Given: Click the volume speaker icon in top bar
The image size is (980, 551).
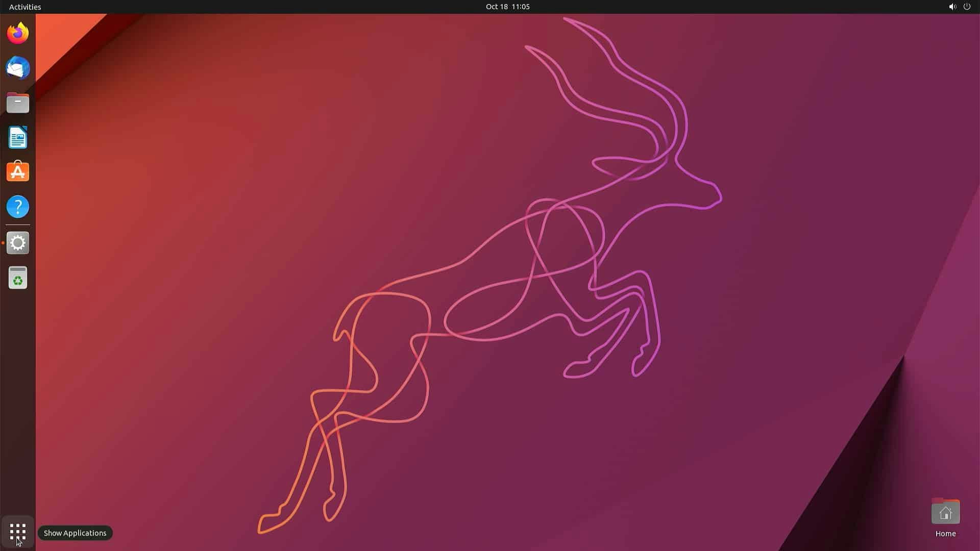Looking at the screenshot, I should tap(952, 7).
